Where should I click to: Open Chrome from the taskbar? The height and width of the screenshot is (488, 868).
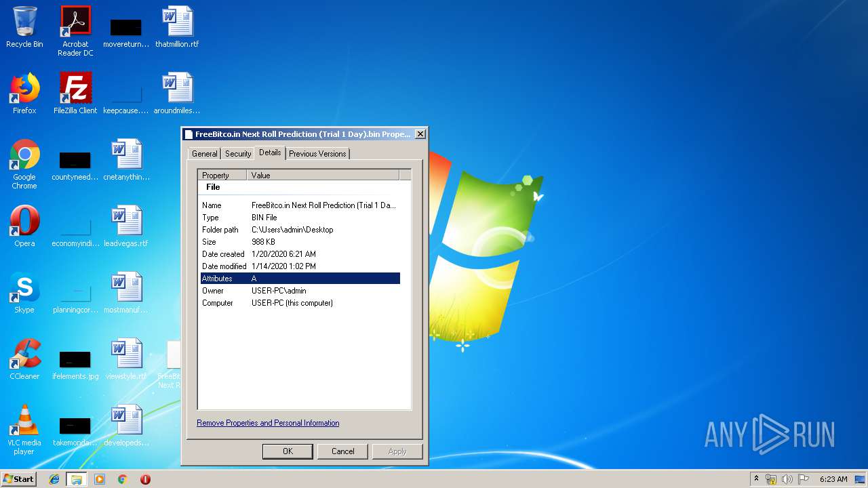pyautogui.click(x=123, y=479)
